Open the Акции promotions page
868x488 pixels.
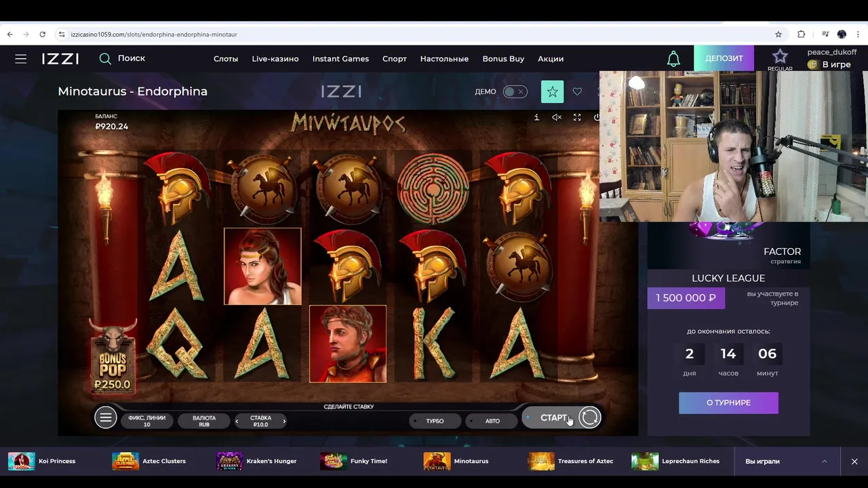551,59
